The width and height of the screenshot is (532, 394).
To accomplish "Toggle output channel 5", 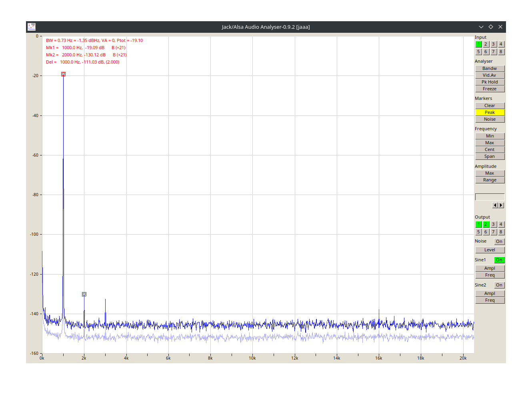I will pyautogui.click(x=478, y=232).
